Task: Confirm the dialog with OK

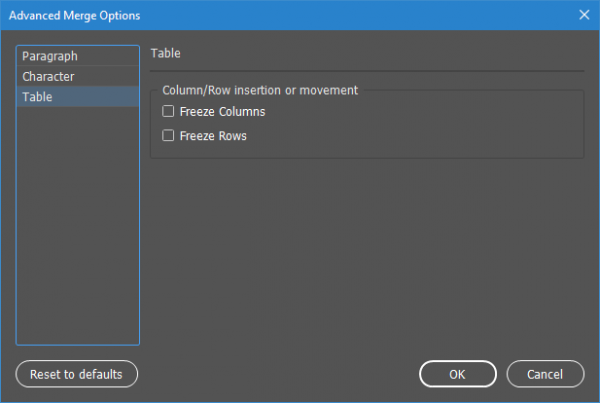Action: [x=457, y=374]
